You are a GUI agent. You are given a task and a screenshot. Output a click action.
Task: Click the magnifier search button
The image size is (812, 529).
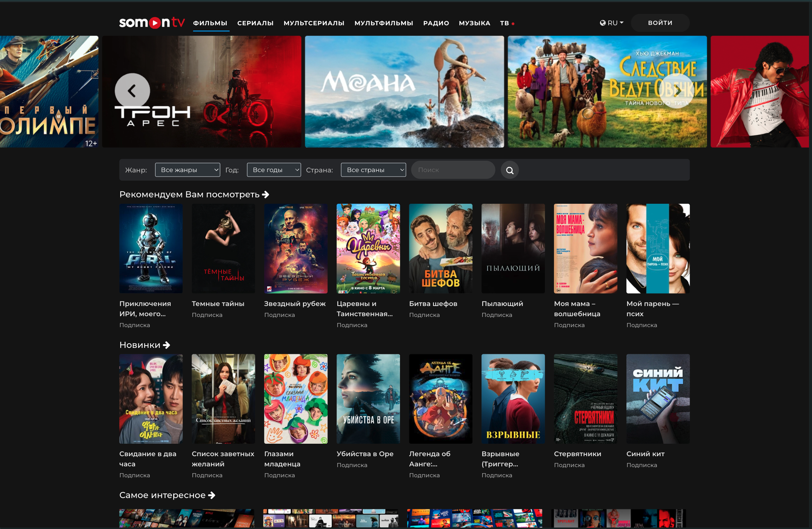(510, 170)
